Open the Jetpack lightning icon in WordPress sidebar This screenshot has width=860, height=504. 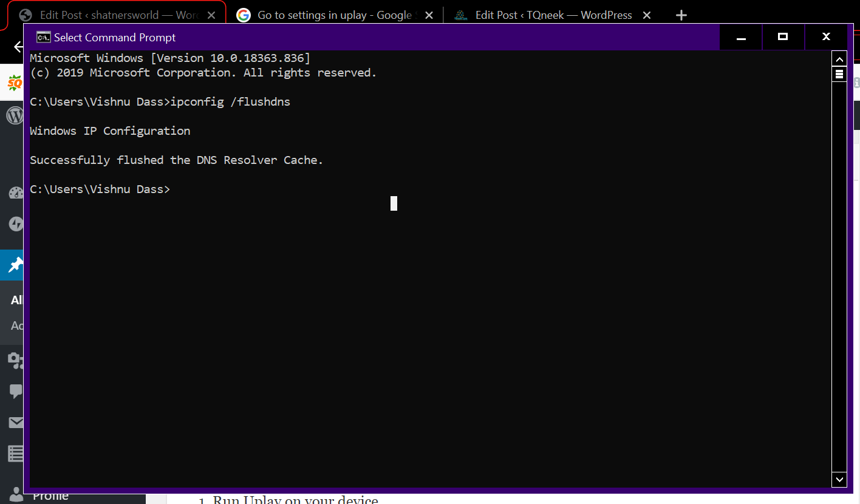point(16,224)
